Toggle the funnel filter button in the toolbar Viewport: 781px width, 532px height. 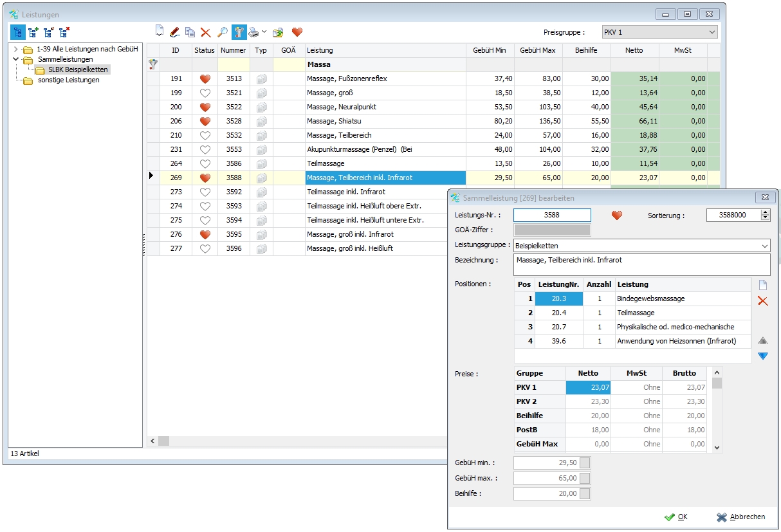pyautogui.click(x=239, y=32)
